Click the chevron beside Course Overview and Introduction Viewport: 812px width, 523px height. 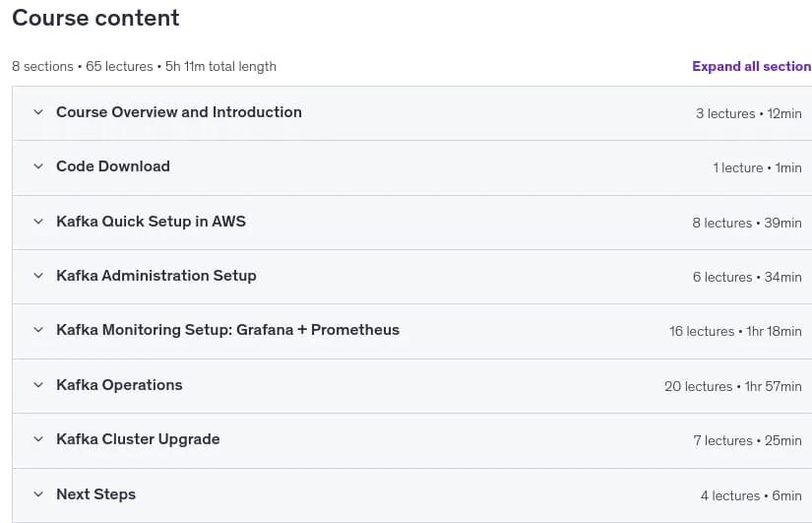pos(38,112)
